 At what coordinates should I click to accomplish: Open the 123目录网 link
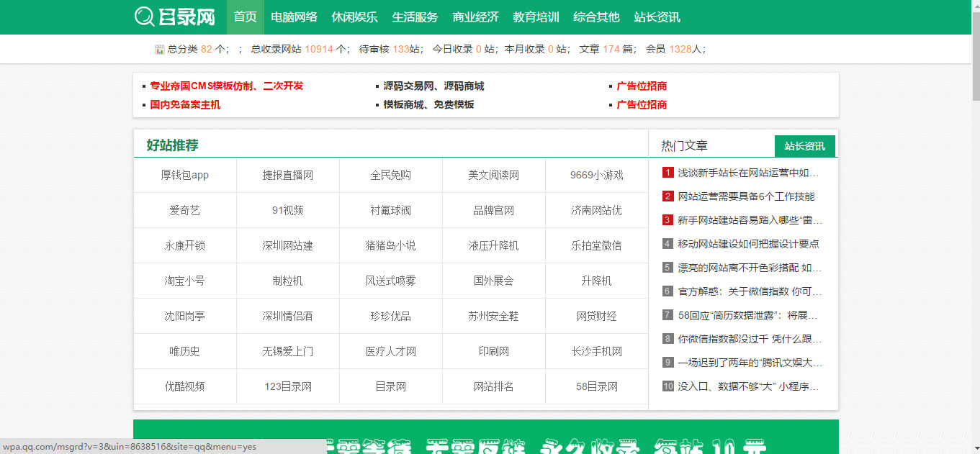[288, 386]
